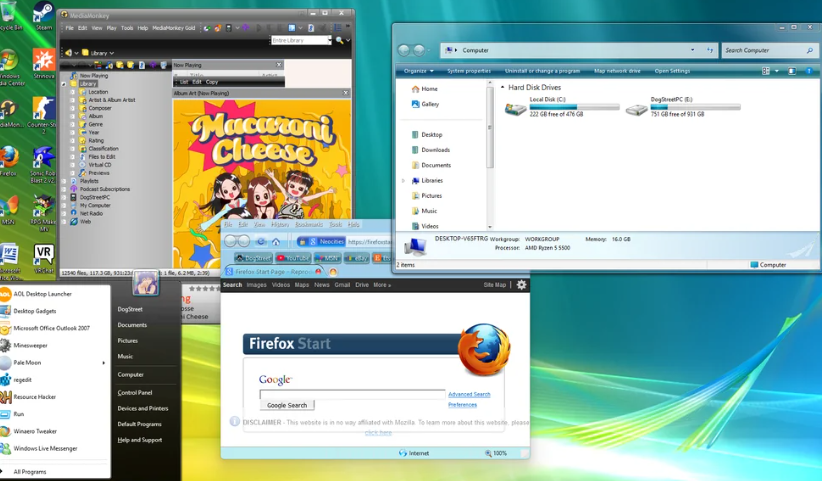The image size is (822, 481).
Task: Expand the Genre node in MediaMonkey tree
Action: coord(72,124)
